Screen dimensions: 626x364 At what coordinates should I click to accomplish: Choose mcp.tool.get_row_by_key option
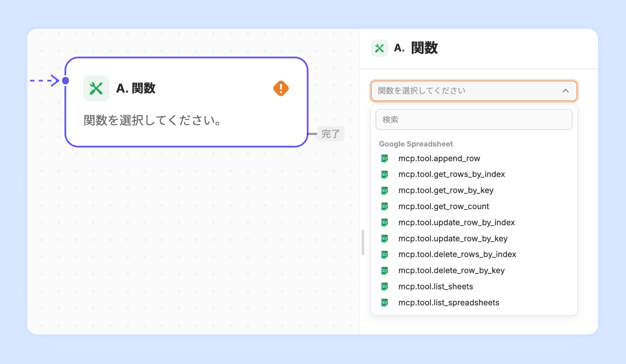coord(446,190)
